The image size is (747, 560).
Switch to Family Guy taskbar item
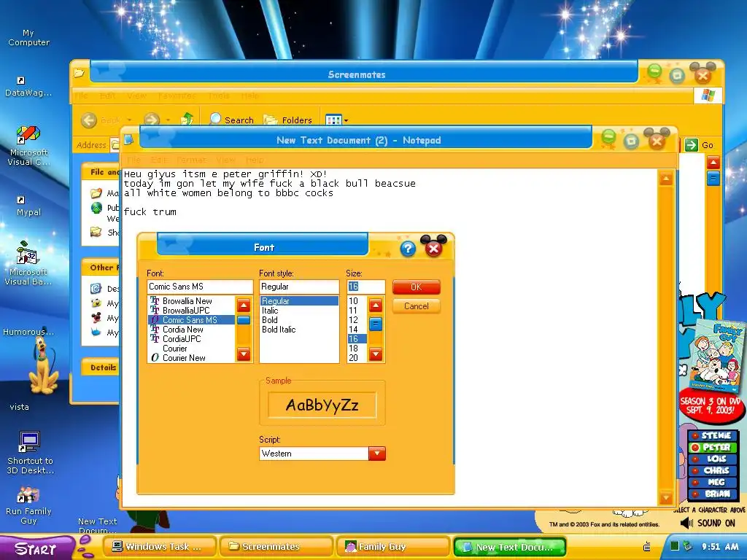pos(392,547)
